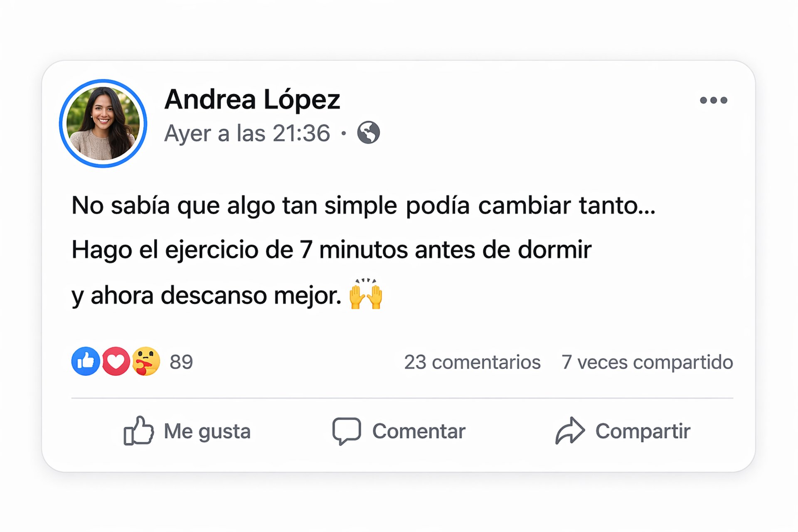Click the public audience globe icon

[x=368, y=133]
